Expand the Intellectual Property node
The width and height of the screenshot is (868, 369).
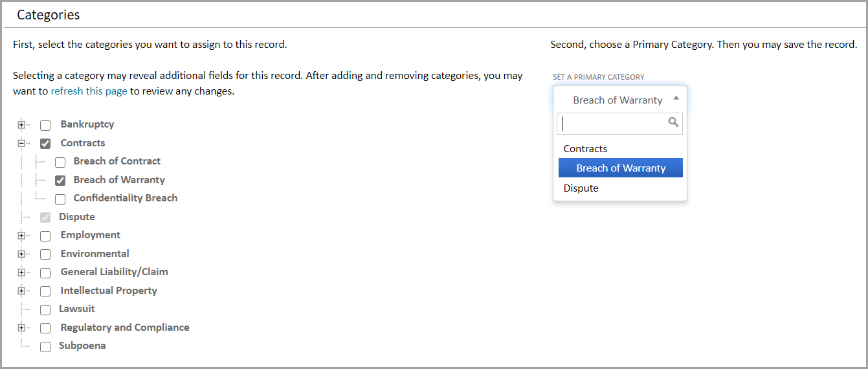point(21,291)
